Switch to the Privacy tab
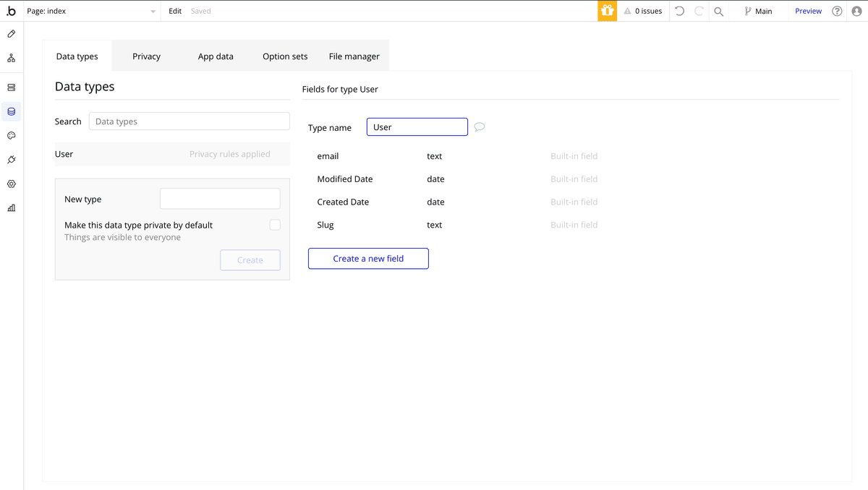Screen dimensions: 868x490 [x=146, y=56]
